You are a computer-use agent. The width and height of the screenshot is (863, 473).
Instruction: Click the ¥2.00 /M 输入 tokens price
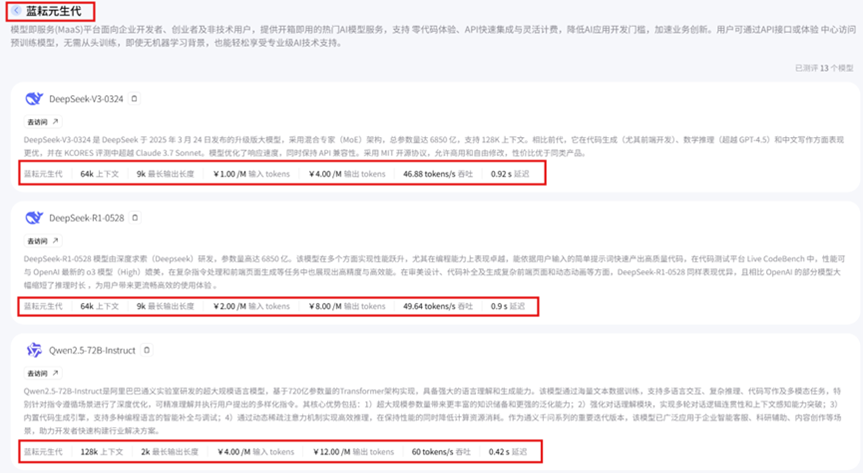pyautogui.click(x=252, y=306)
